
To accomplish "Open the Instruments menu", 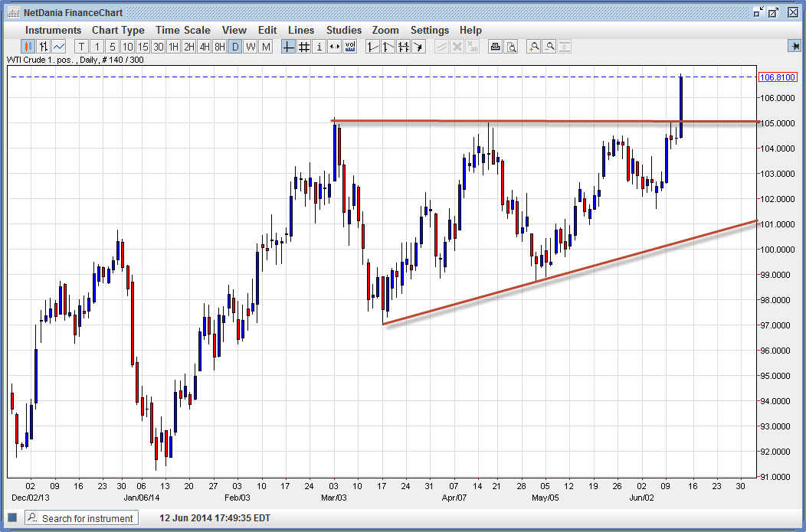I will pyautogui.click(x=53, y=30).
